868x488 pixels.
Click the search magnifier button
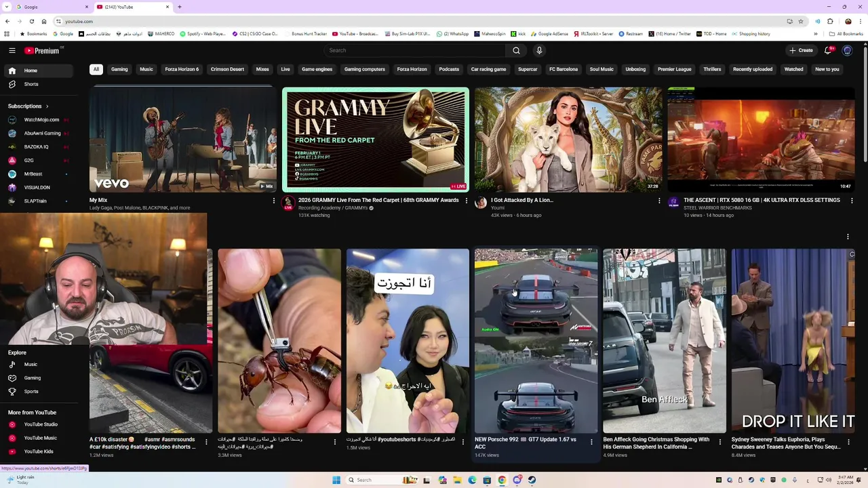pos(516,50)
